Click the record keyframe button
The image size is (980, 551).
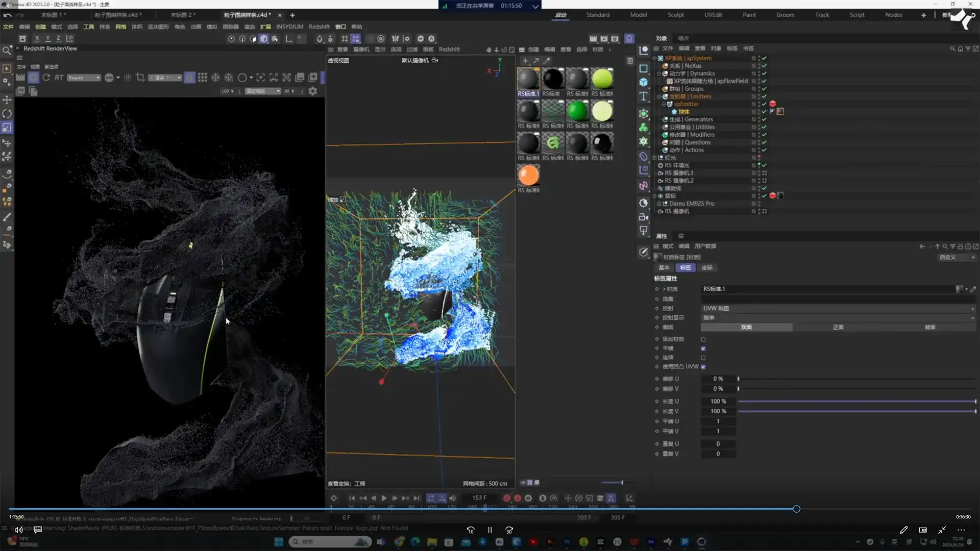506,498
